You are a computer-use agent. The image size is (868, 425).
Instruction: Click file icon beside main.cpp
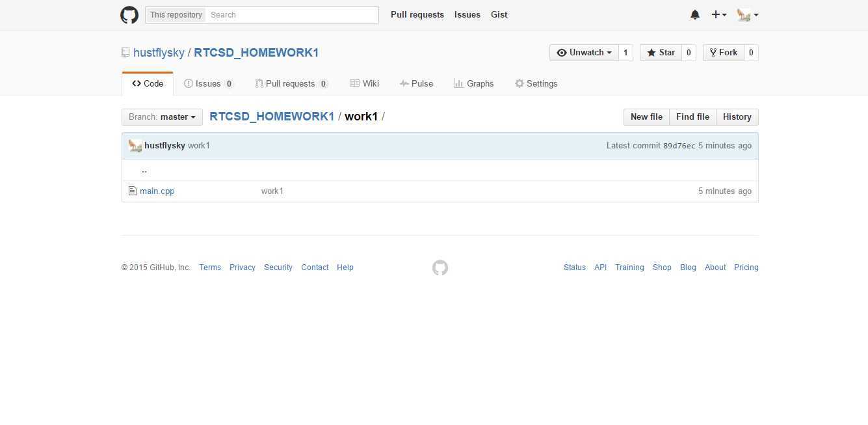[133, 191]
